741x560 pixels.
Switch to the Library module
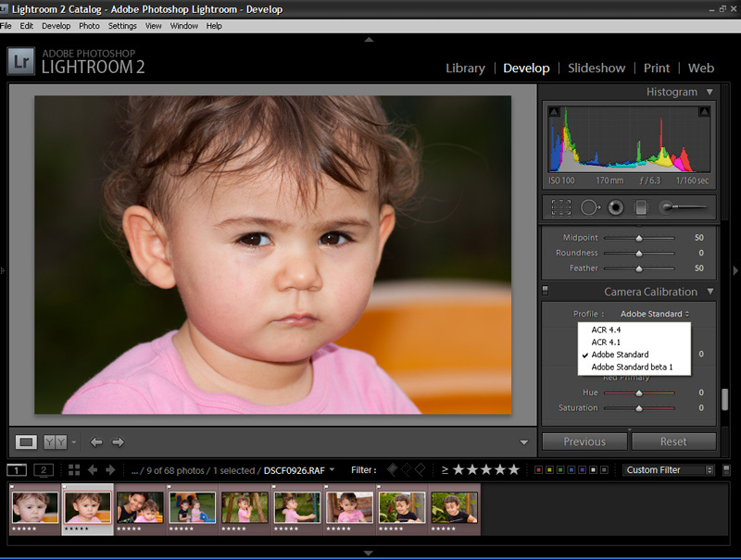coord(465,68)
